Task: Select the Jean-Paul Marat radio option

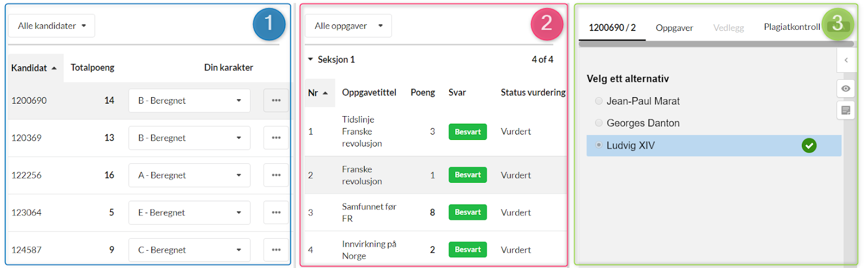Action: tap(599, 101)
